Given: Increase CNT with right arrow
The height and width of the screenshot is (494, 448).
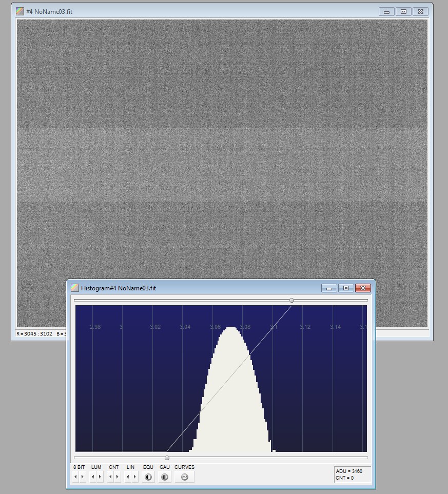Looking at the screenshot, I should [118, 477].
